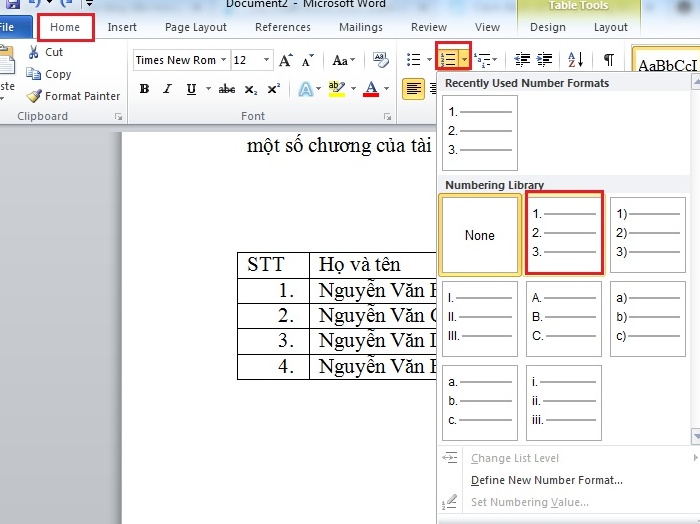
Task: Expand the Underline style arrow
Action: [x=208, y=89]
